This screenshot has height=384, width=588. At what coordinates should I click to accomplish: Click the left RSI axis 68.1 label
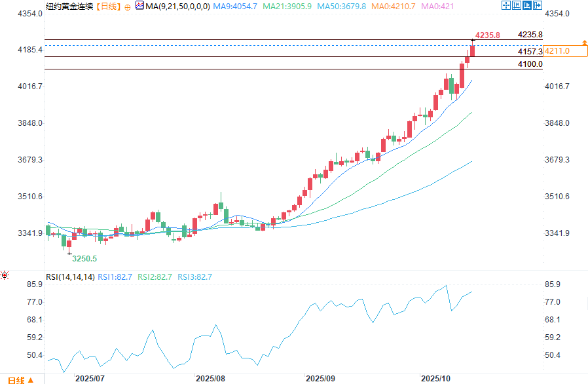(35, 319)
